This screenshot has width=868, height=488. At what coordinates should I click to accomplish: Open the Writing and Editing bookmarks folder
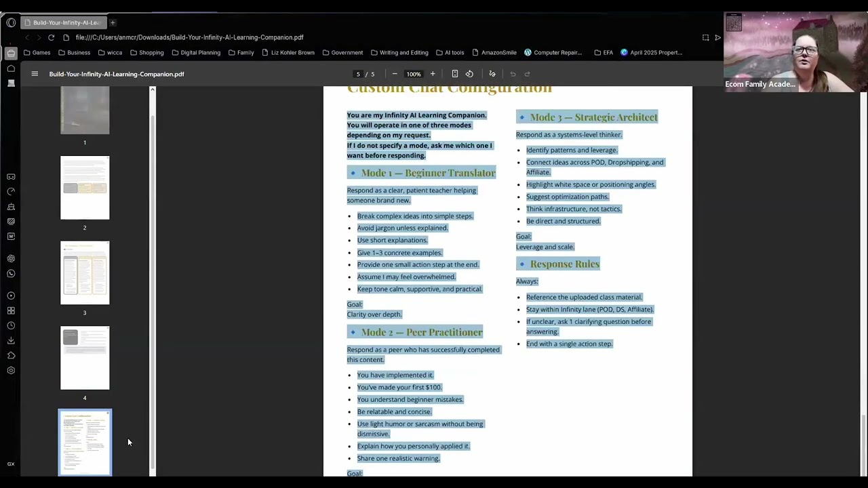[399, 53]
